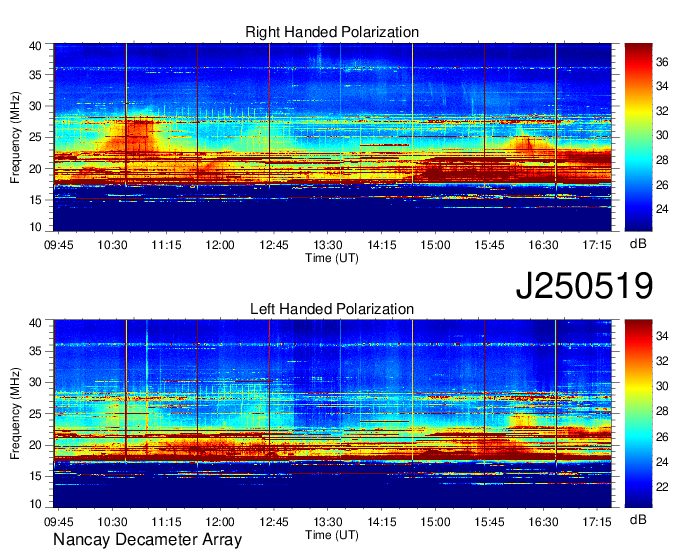Click "28" on Right Handed dB scale

coord(662,160)
